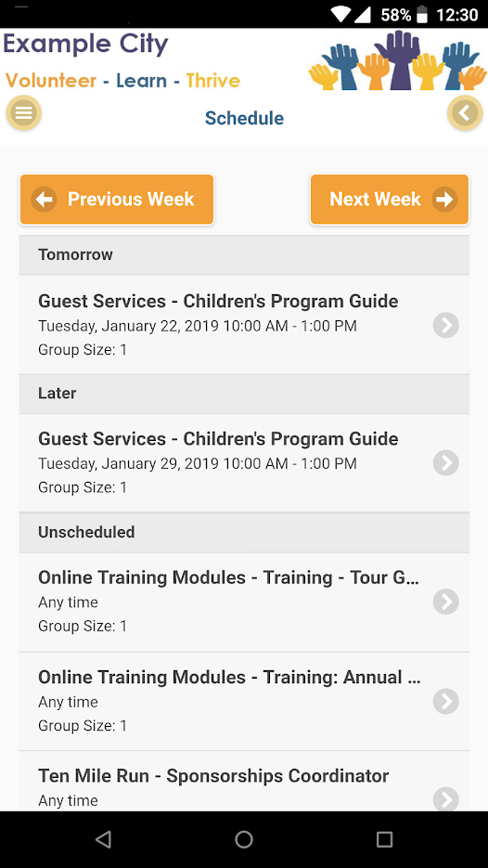Go to Previous Week
488x868 pixels.
point(117,200)
